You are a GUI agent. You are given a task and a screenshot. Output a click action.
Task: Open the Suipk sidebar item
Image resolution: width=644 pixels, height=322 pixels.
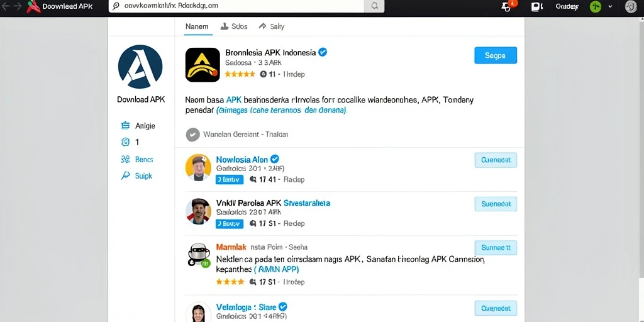[x=136, y=176]
